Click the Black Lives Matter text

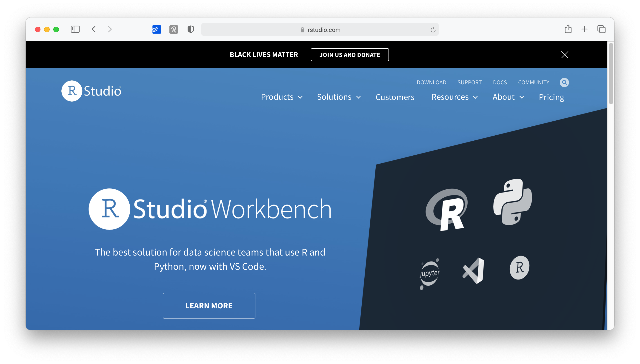coord(264,54)
